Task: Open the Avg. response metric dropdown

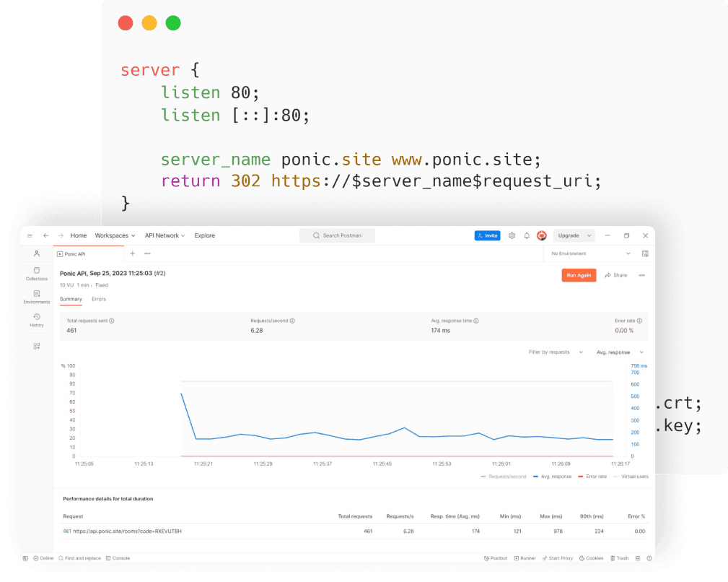Action: point(620,352)
